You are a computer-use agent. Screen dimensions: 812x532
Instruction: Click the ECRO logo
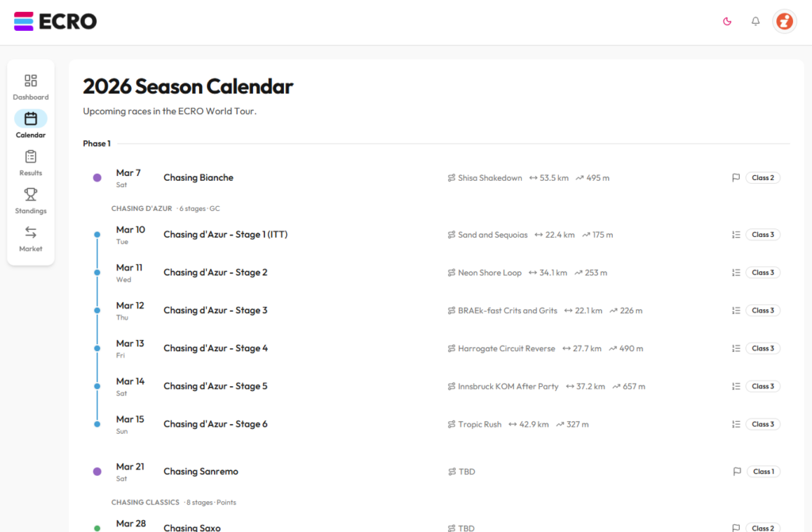point(56,21)
